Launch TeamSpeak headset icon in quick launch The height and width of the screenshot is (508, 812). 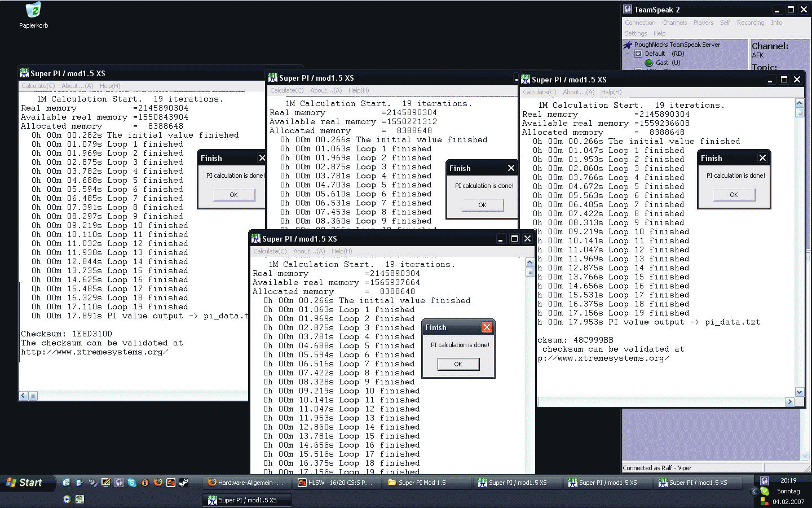[x=118, y=483]
